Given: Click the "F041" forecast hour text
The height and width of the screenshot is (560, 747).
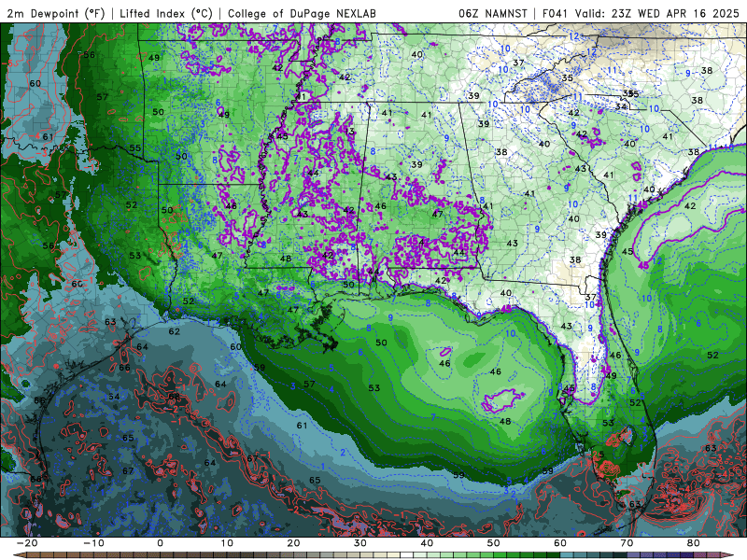Looking at the screenshot, I should (x=555, y=13).
